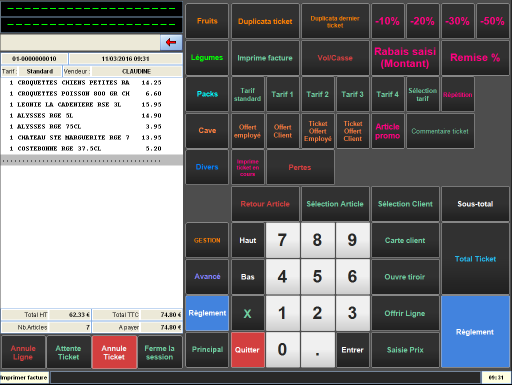Select Tarif 4
The image size is (512, 385).
coord(388,94)
